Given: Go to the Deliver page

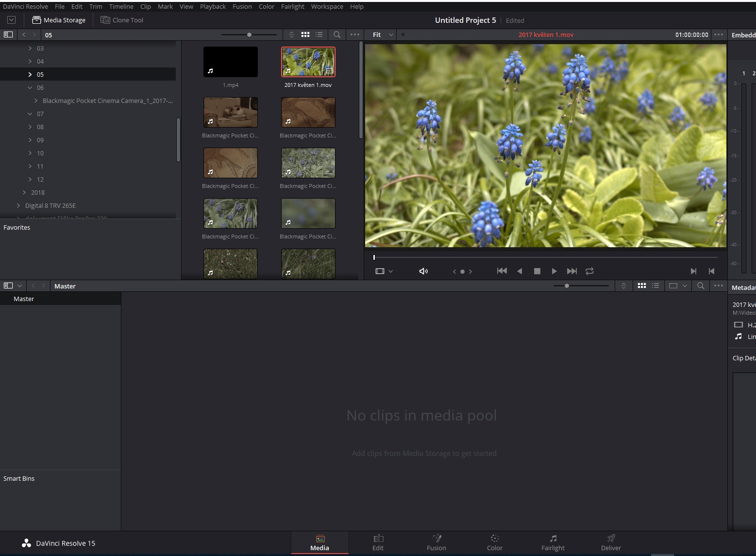Looking at the screenshot, I should pos(611,542).
